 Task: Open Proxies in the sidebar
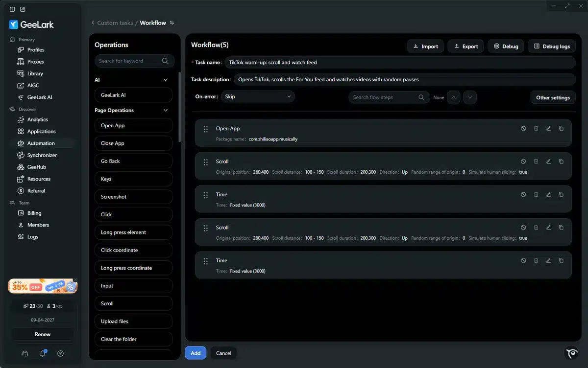pyautogui.click(x=36, y=62)
